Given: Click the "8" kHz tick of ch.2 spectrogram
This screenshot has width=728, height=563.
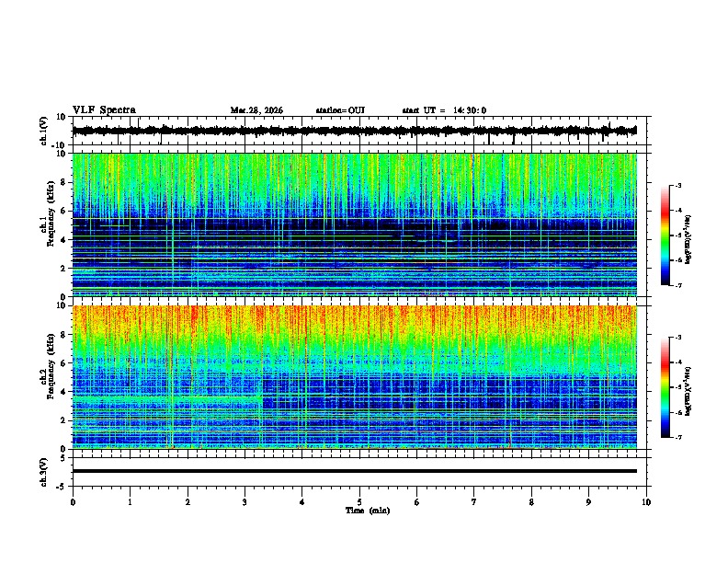Looking at the screenshot, I should [64, 335].
